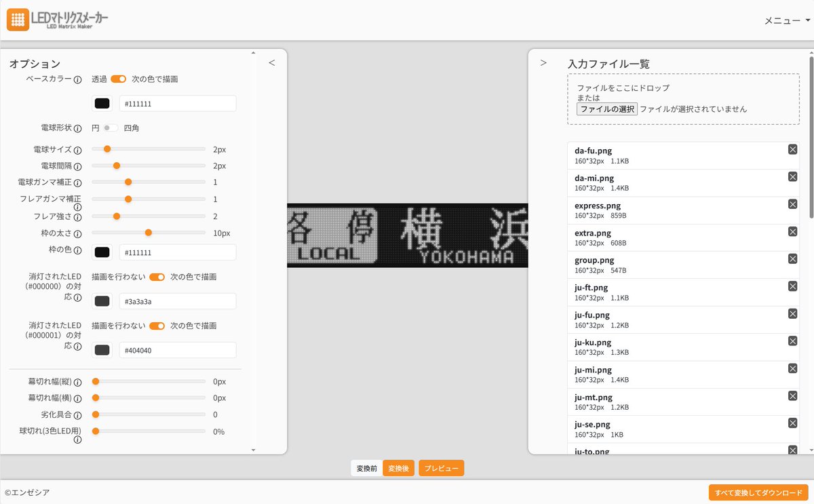Image resolution: width=814 pixels, height=504 pixels.
Task: Click the ©エンゼシア footer text
Action: tap(27, 492)
